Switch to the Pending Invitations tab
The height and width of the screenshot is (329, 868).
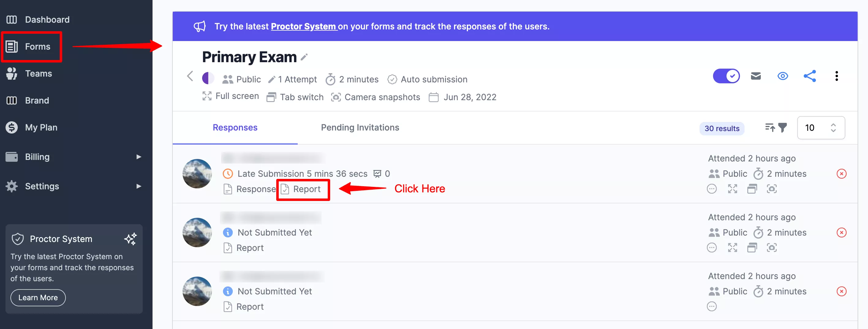[360, 127]
